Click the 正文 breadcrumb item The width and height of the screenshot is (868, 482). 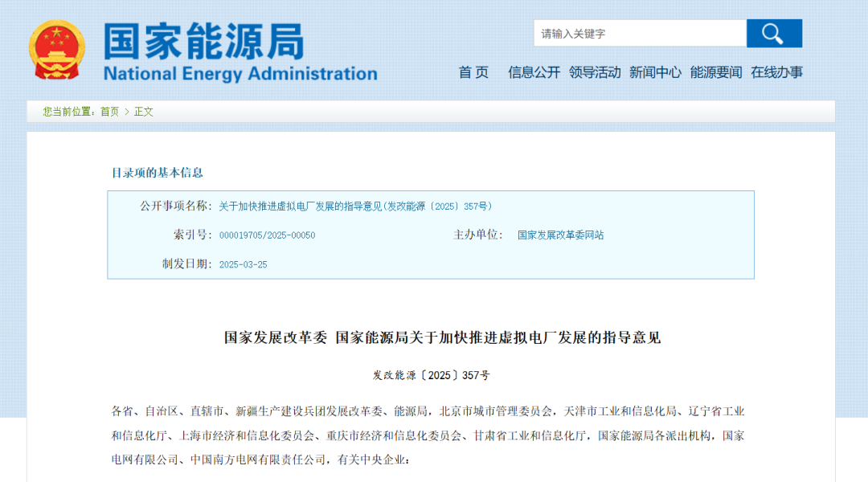(144, 112)
